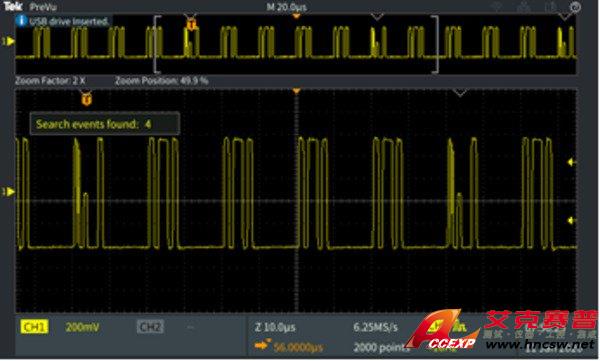Image resolution: width=600 pixels, height=361 pixels.
Task: Click the left zoom box bracket
Action: tap(156, 44)
